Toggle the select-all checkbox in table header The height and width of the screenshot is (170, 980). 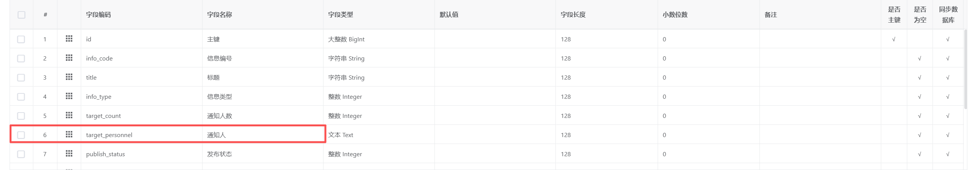coord(21,15)
